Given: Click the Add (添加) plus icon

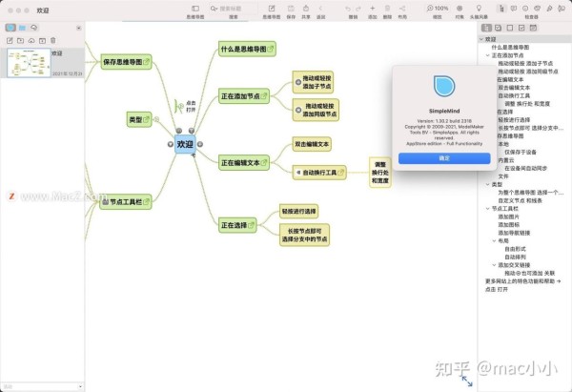Looking at the screenshot, I should (373, 8).
